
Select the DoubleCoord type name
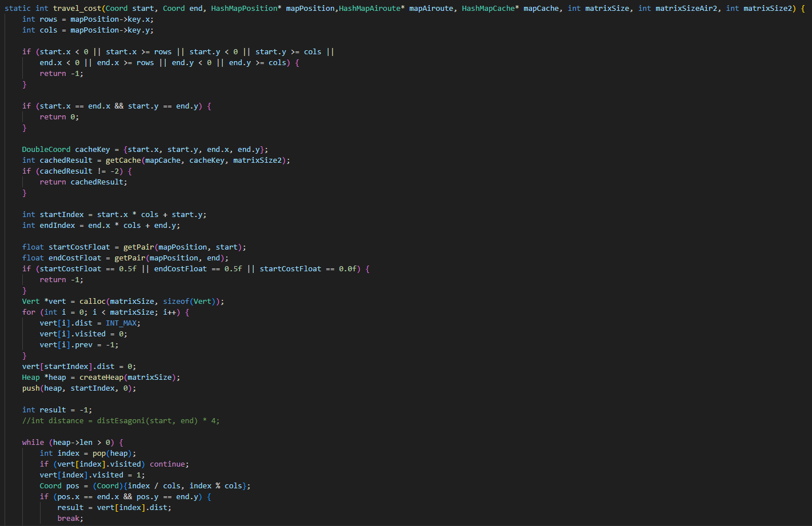46,150
